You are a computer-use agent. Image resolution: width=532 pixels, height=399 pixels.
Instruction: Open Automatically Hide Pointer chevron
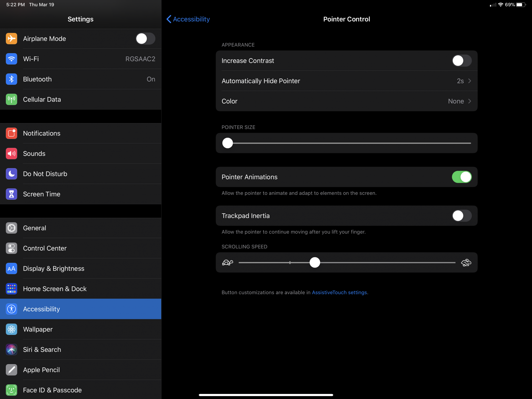(x=469, y=81)
